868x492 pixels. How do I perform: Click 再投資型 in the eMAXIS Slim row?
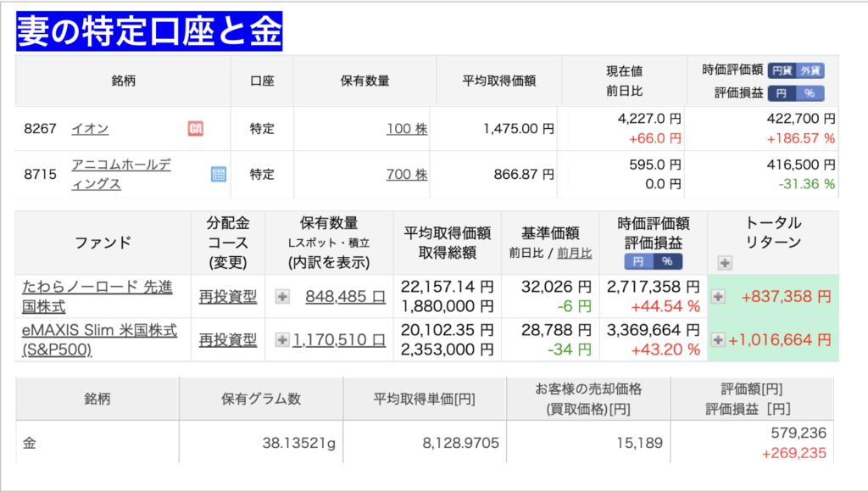(227, 339)
